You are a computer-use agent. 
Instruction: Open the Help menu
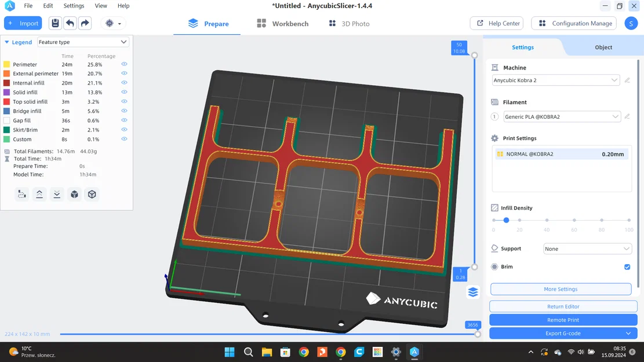[123, 6]
